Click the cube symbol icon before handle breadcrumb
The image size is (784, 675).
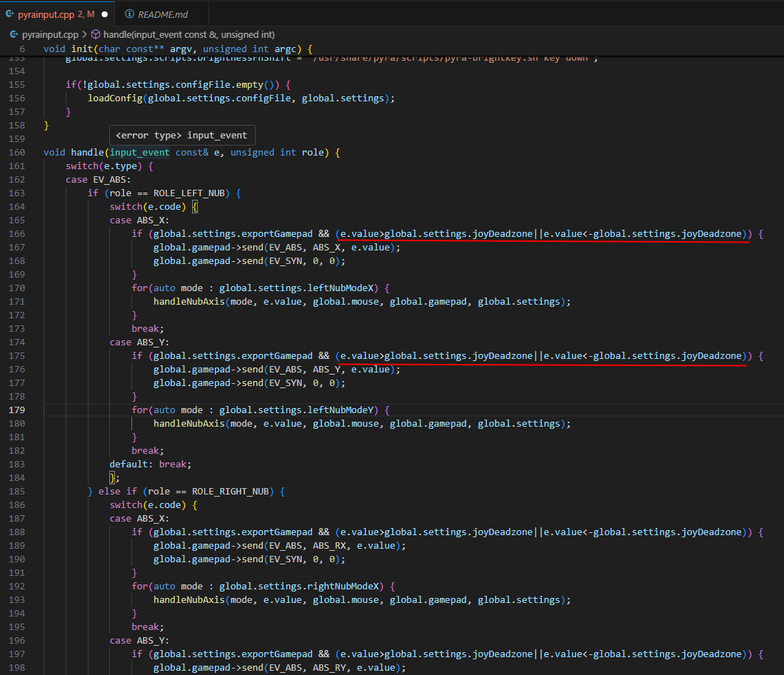tap(95, 34)
